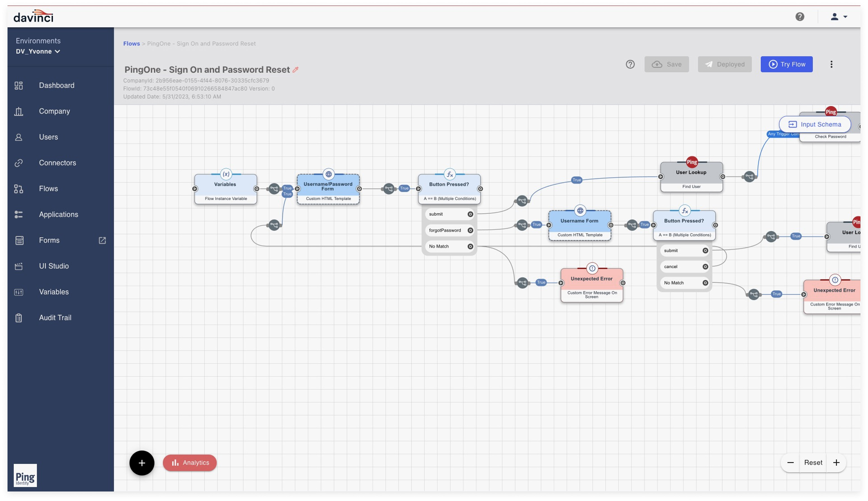
Task: Zoom in with the plus button
Action: pyautogui.click(x=836, y=463)
